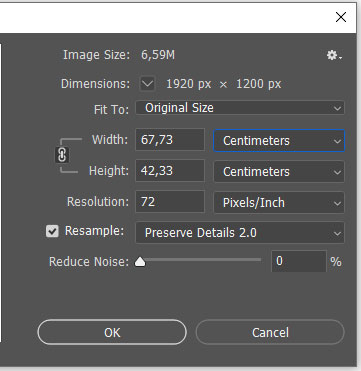Open the Resolution units Pixels/Inch dropdown
This screenshot has width=361, height=371.
(x=279, y=203)
